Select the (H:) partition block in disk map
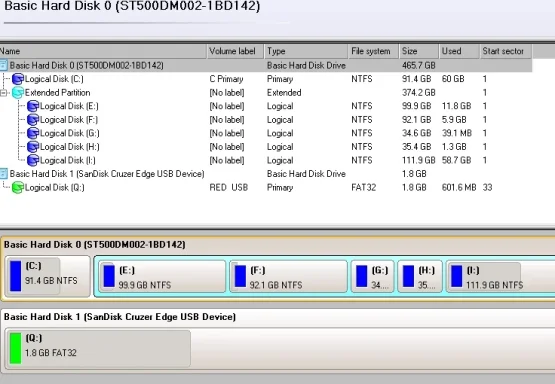Image resolution: width=555 pixels, height=384 pixels. (x=420, y=277)
